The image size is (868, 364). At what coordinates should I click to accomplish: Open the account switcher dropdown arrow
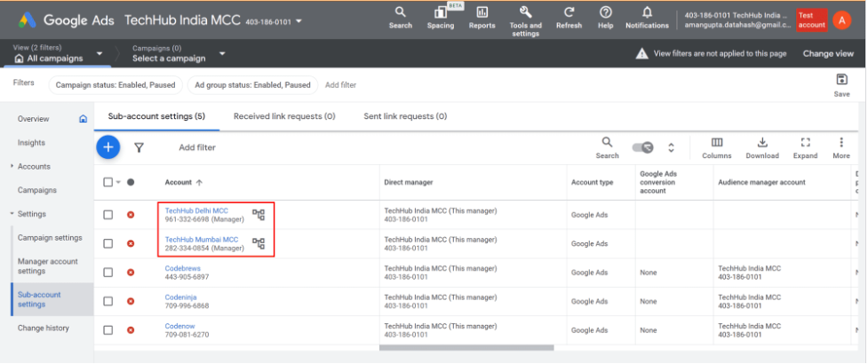[x=299, y=21]
